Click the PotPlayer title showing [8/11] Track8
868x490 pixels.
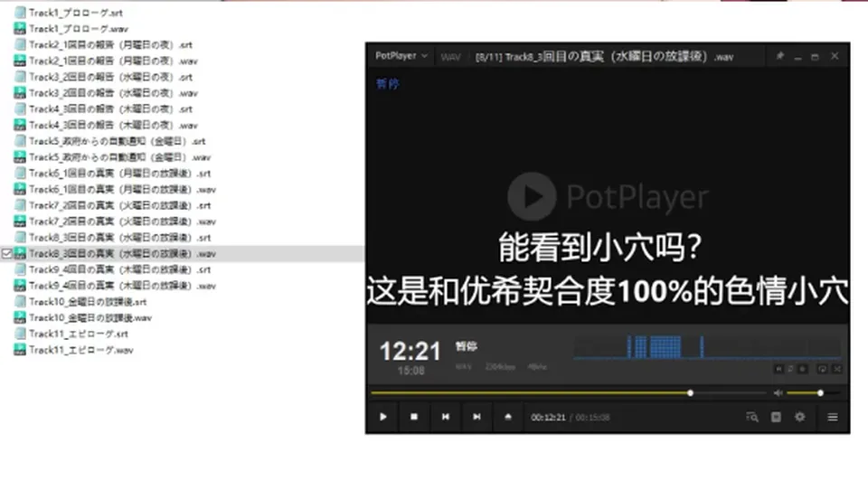click(x=604, y=56)
